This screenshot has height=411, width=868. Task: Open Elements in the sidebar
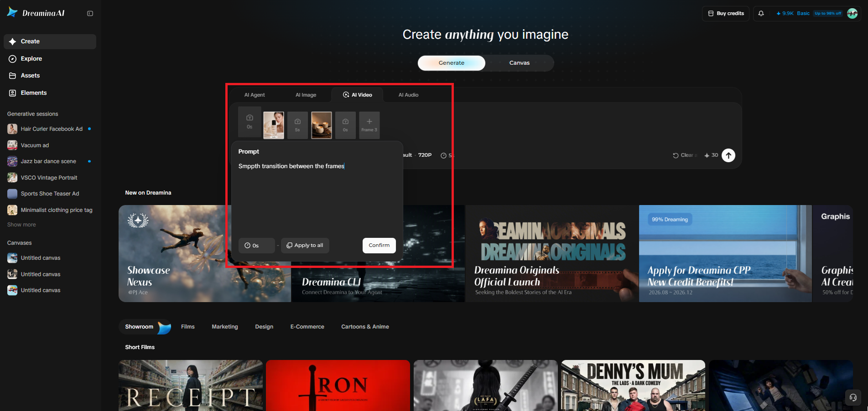coord(50,93)
